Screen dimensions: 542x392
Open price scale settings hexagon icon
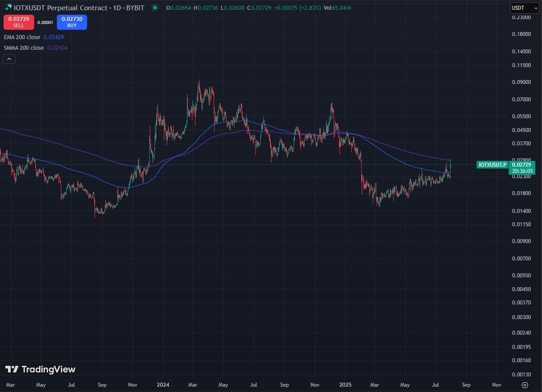tap(526, 385)
